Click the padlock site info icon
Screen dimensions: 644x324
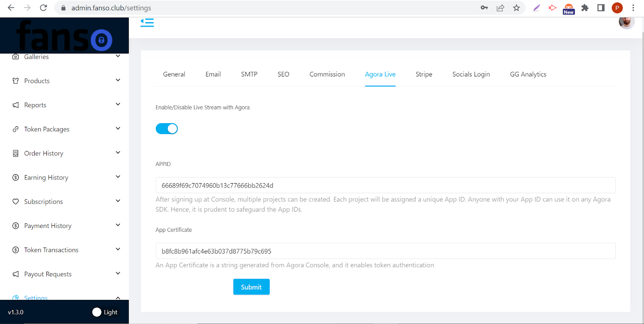pos(63,8)
